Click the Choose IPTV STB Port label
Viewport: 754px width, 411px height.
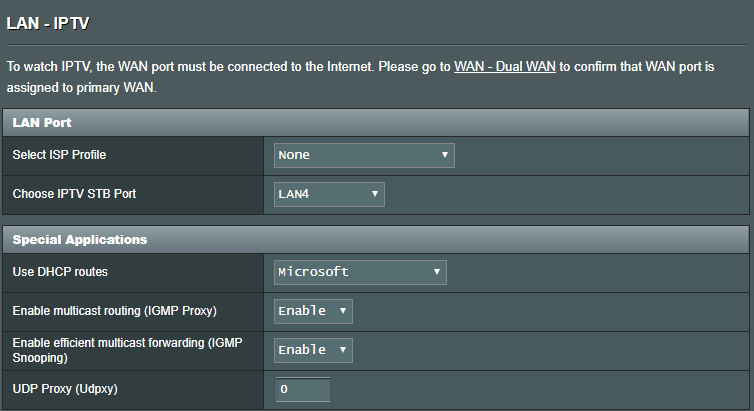(74, 194)
